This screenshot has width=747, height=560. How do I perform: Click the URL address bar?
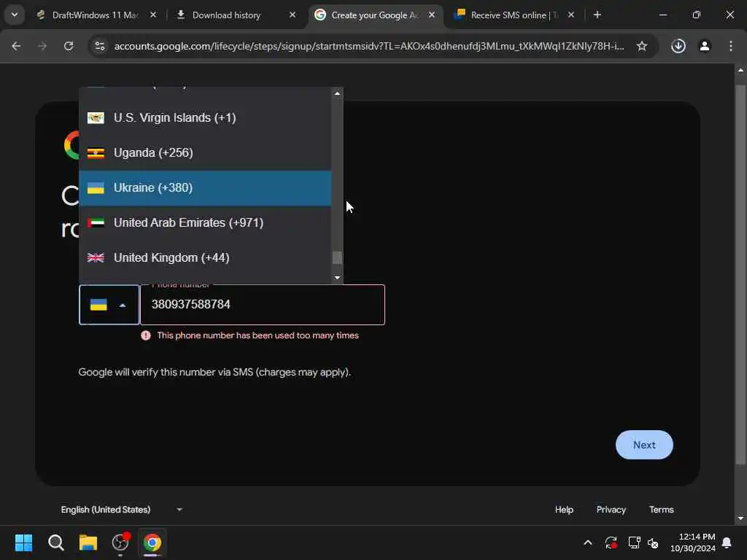click(368, 46)
